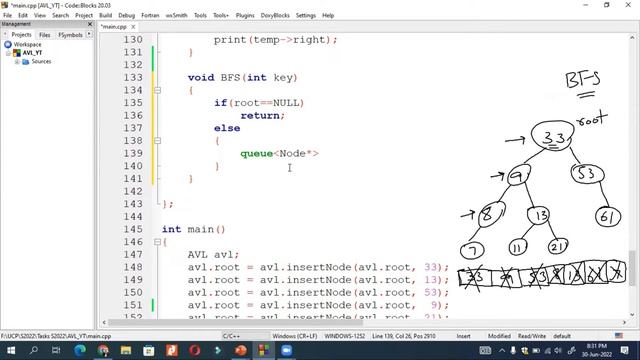Open Task View on the taskbar
640x360 pixels.
[56, 350]
